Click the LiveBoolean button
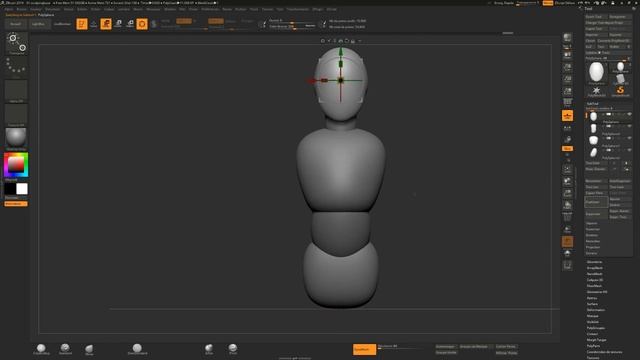The height and width of the screenshot is (360, 640). click(62, 24)
